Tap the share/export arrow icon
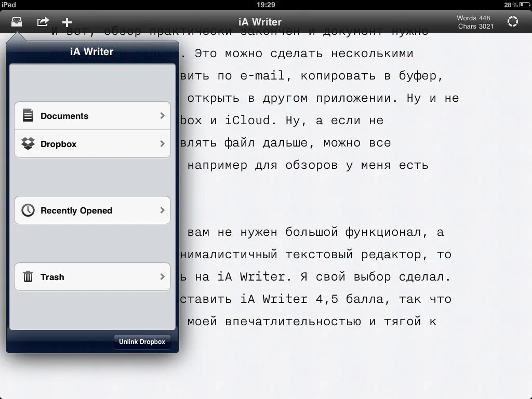The image size is (532, 399). coord(43,22)
